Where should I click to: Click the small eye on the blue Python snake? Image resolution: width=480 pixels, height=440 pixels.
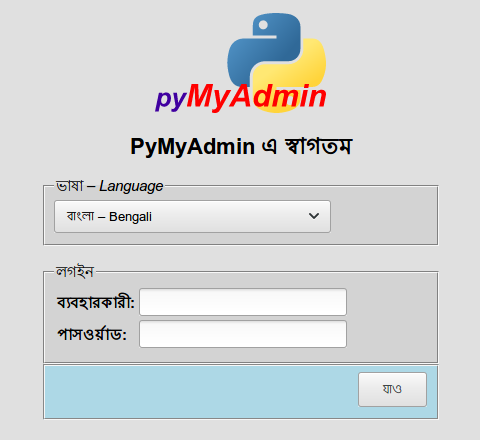pyautogui.click(x=263, y=25)
